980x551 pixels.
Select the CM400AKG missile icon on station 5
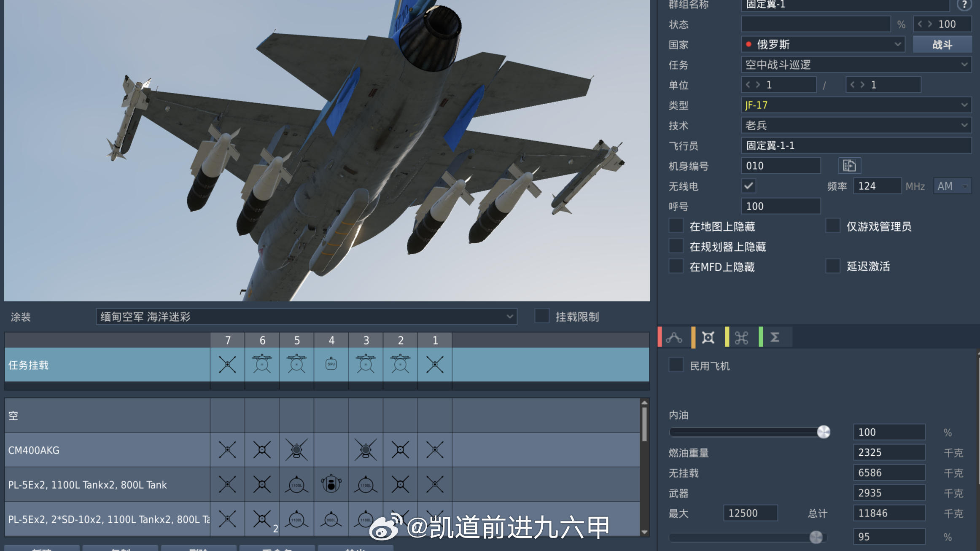tap(296, 450)
